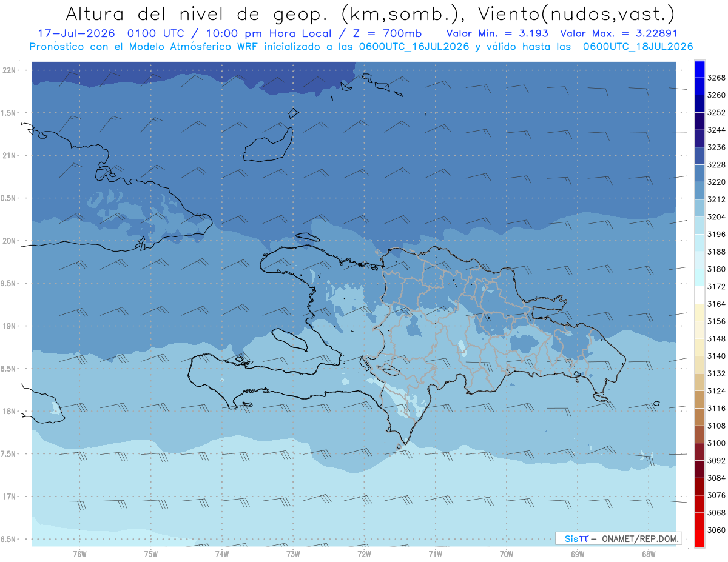Click the legend value 3060
Viewport: 728px width, 562px height.
pos(716,530)
